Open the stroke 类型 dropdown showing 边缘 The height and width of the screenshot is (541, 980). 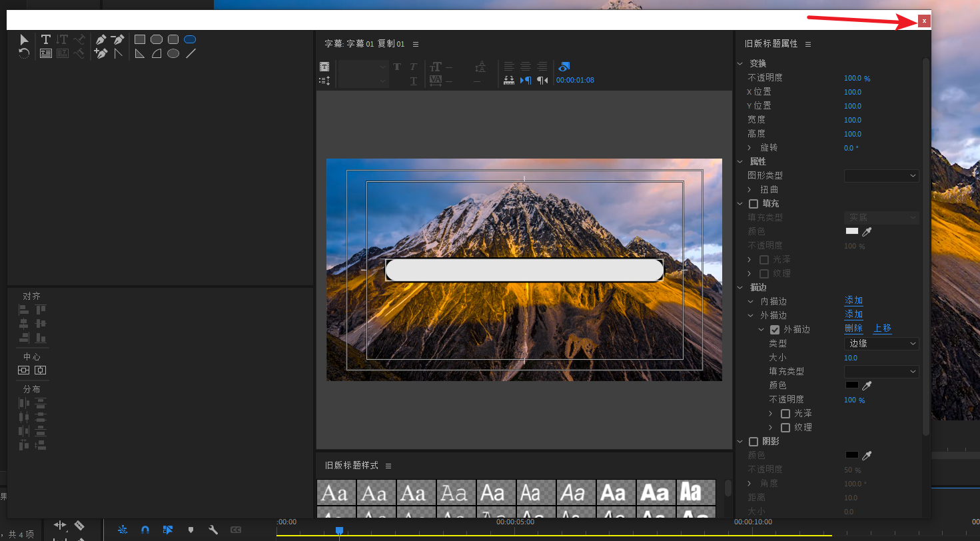[x=881, y=344]
